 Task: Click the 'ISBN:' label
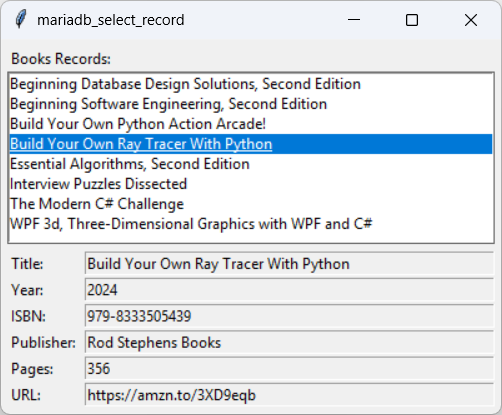click(x=28, y=316)
